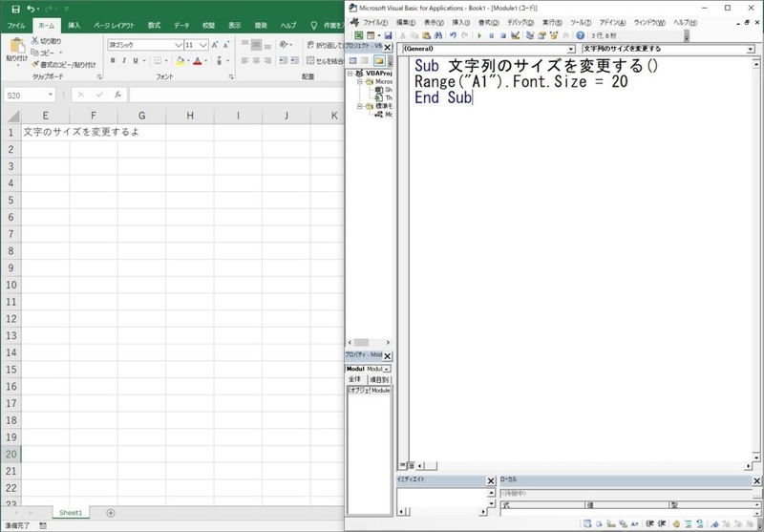Screen dimensions: 764x532
Task: Click the View Microsoft Excel icon in VBA toolbar
Action: (x=359, y=35)
